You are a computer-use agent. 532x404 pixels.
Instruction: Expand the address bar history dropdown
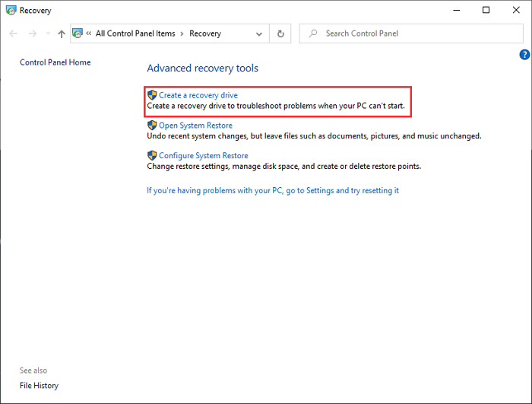(x=260, y=33)
